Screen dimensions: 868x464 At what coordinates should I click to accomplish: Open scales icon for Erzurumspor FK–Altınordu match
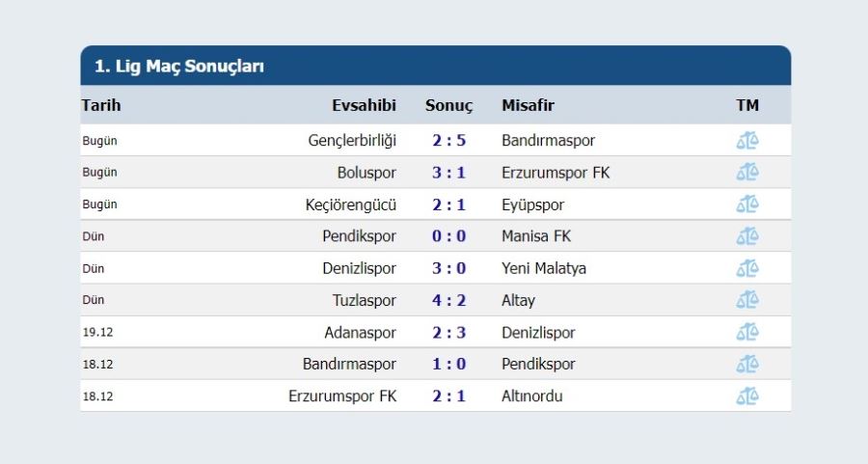coord(747,396)
